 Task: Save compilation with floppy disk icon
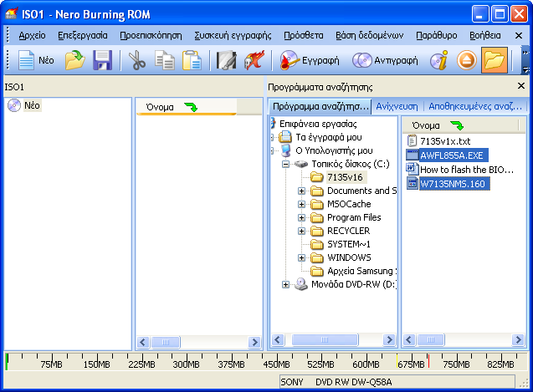(x=102, y=60)
